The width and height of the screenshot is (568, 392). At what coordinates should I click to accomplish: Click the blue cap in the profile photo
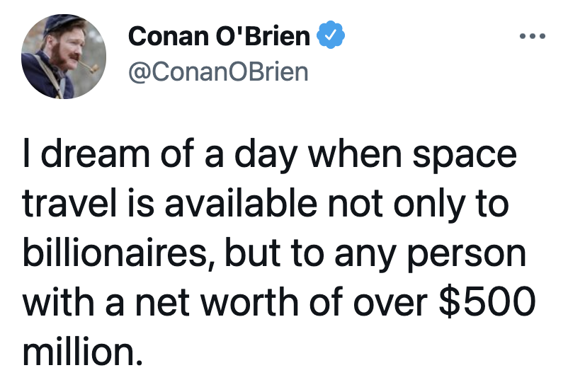point(60,23)
